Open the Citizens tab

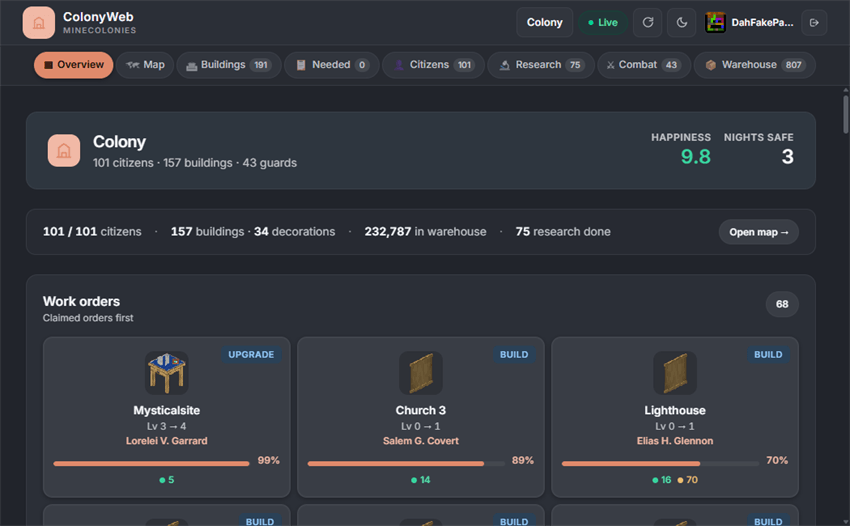point(433,65)
